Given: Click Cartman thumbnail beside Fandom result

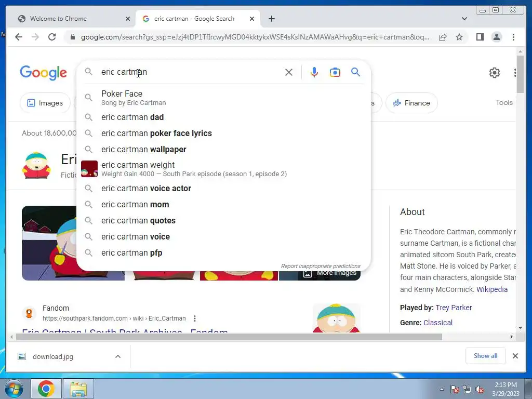Looking at the screenshot, I should click(336, 318).
